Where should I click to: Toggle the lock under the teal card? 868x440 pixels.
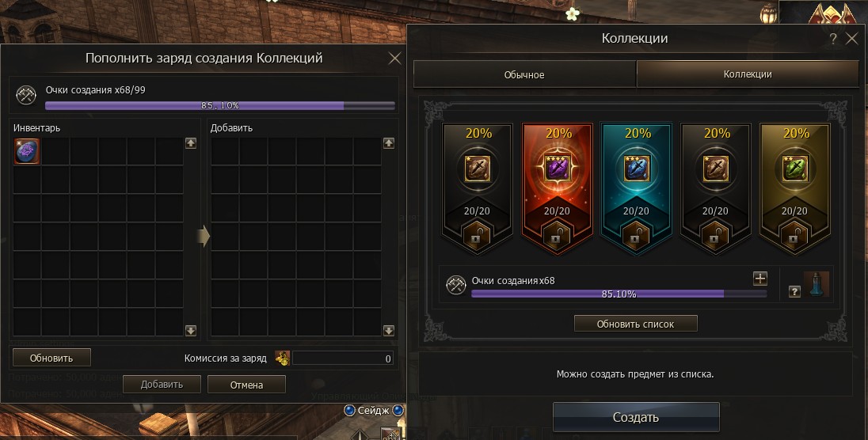coord(637,234)
